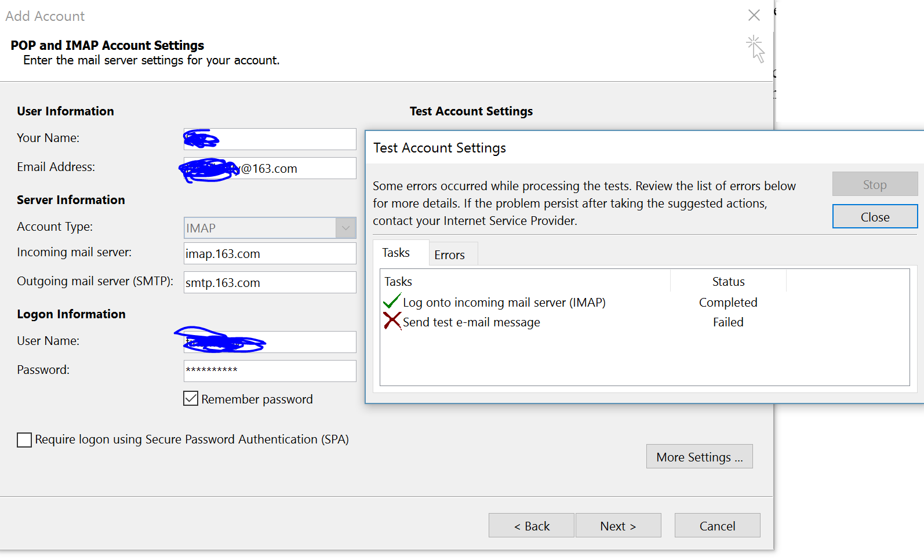This screenshot has width=924, height=560.
Task: Switch to the Errors tab
Action: [449, 254]
